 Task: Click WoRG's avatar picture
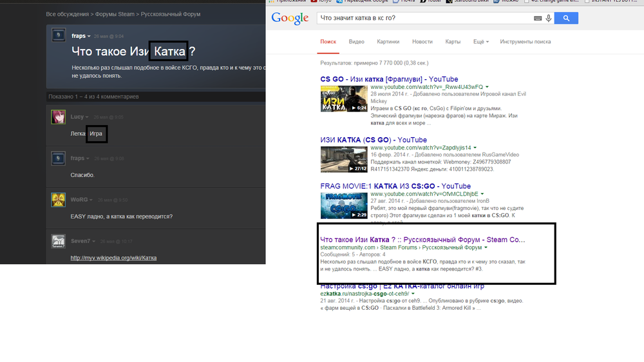coord(58,199)
